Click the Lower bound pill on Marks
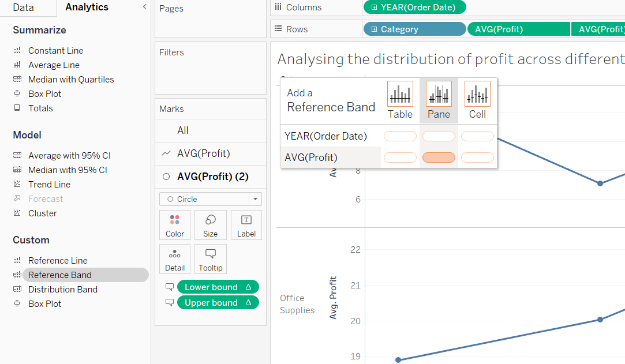 tap(211, 287)
